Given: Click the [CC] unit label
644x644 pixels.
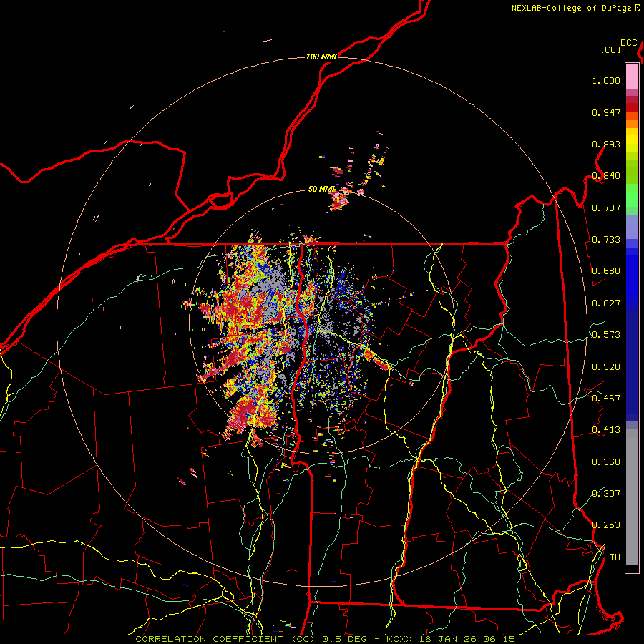Looking at the screenshot, I should coord(611,49).
